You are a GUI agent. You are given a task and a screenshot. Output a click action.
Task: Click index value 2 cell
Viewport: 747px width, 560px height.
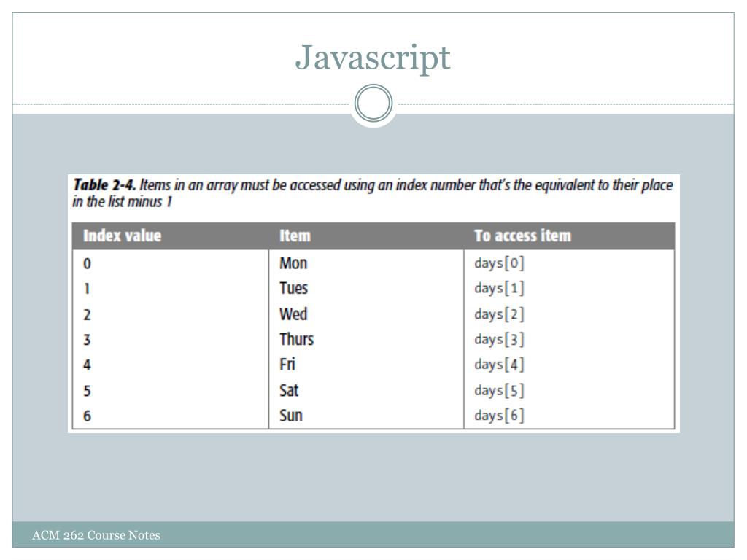(88, 315)
